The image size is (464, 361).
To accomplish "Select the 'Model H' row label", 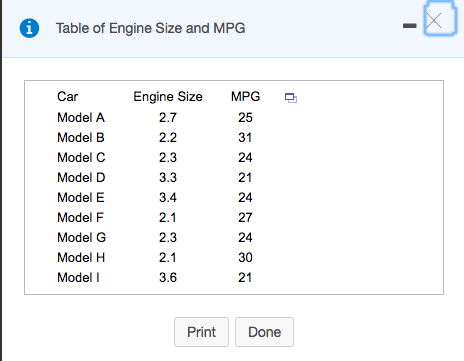I will pos(81,257).
